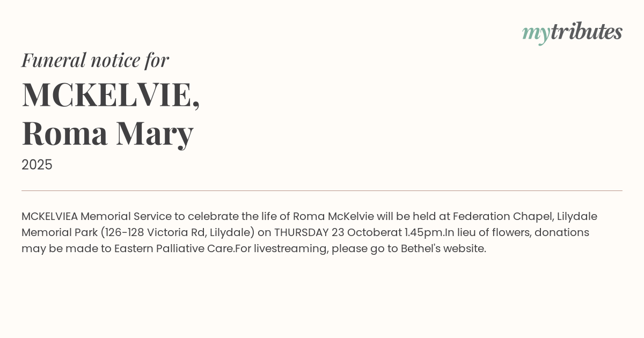Click the "Funeral notice for" heading
Screen dimensions: 644x338
tap(95, 60)
